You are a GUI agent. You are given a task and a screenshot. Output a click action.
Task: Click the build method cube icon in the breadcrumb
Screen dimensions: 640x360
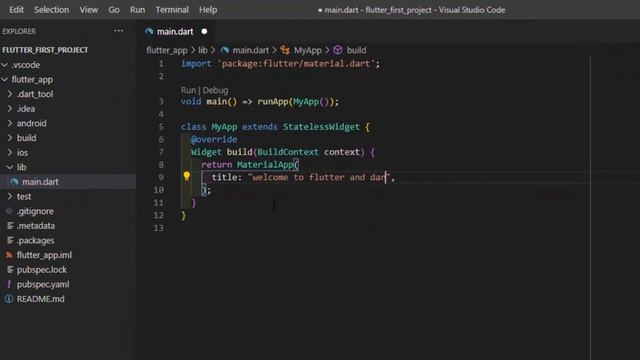338,50
